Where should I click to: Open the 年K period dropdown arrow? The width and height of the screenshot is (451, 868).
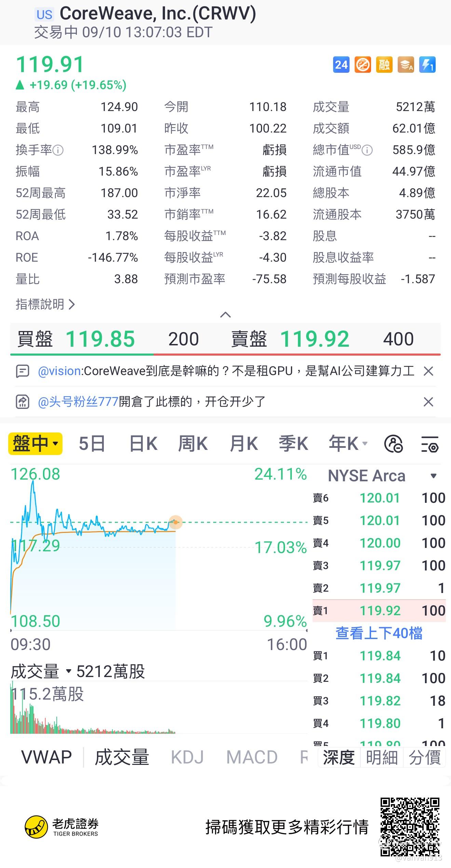click(x=365, y=444)
